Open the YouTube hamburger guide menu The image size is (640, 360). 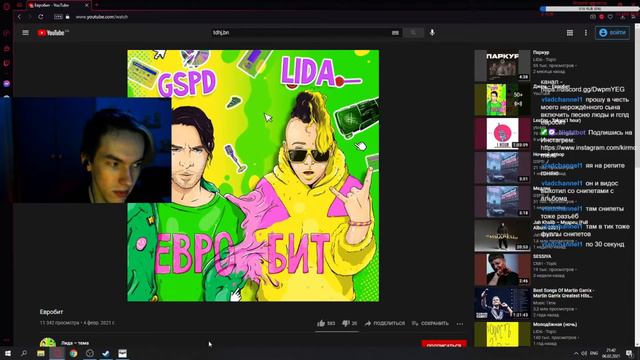tap(25, 33)
